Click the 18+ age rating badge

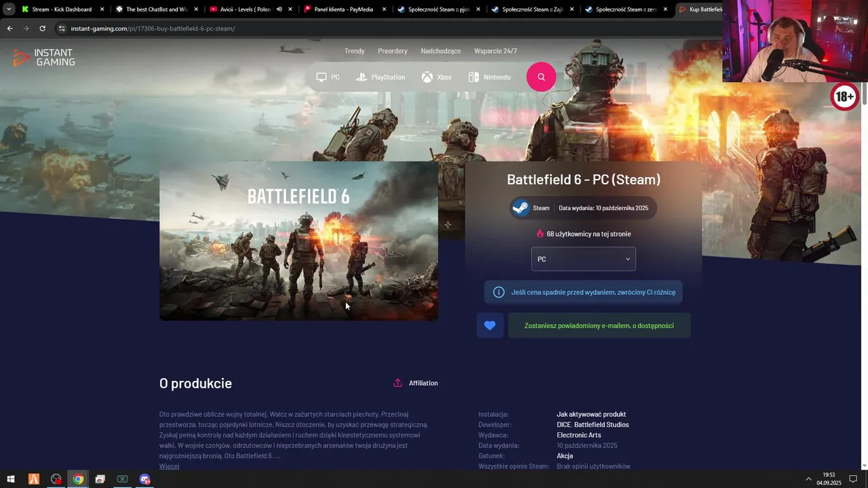point(844,97)
